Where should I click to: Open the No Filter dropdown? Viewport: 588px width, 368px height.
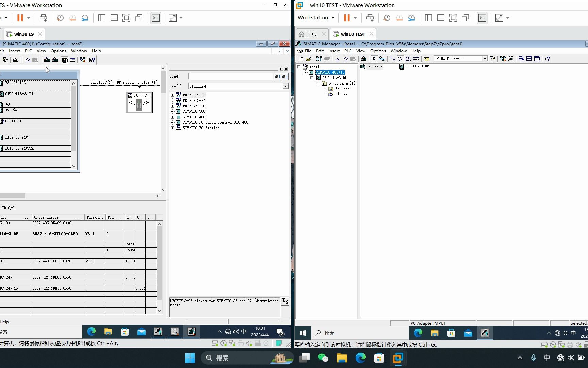pos(485,59)
